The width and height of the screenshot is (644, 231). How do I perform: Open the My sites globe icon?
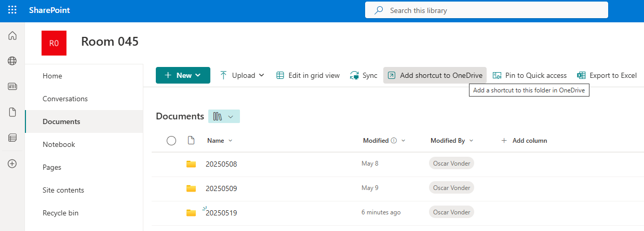(x=12, y=61)
